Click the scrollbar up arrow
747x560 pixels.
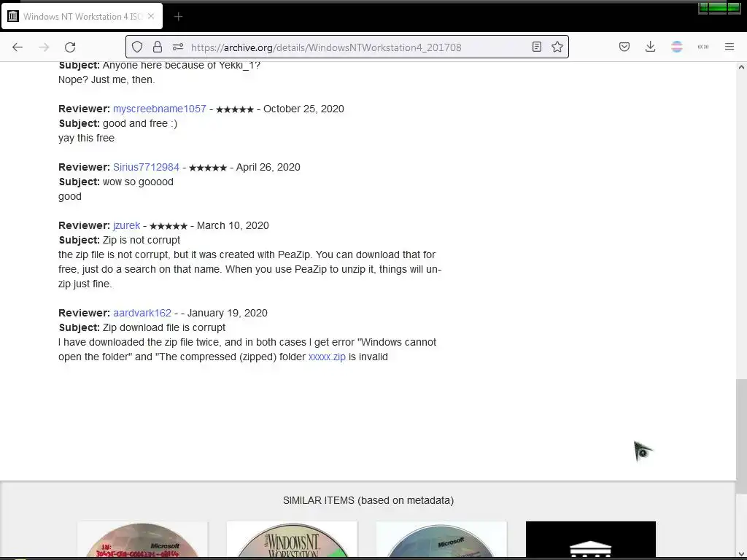(x=741, y=67)
